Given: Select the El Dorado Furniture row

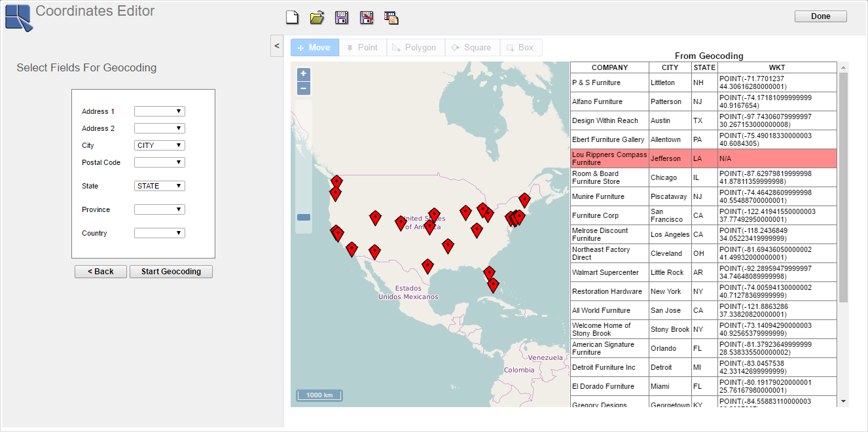Looking at the screenshot, I should (x=704, y=386).
